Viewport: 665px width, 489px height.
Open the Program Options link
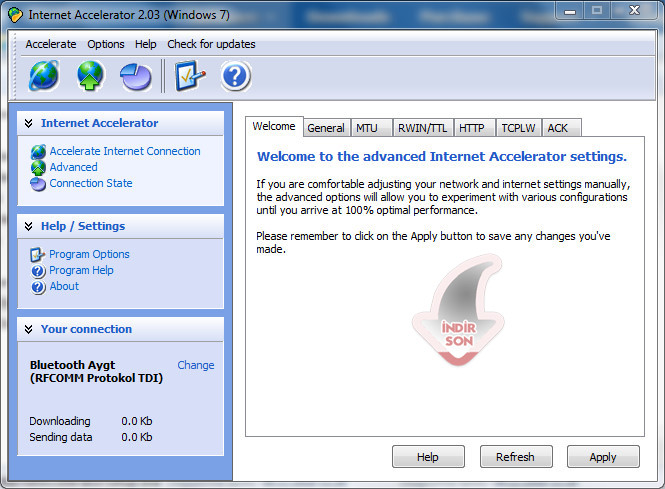point(89,254)
